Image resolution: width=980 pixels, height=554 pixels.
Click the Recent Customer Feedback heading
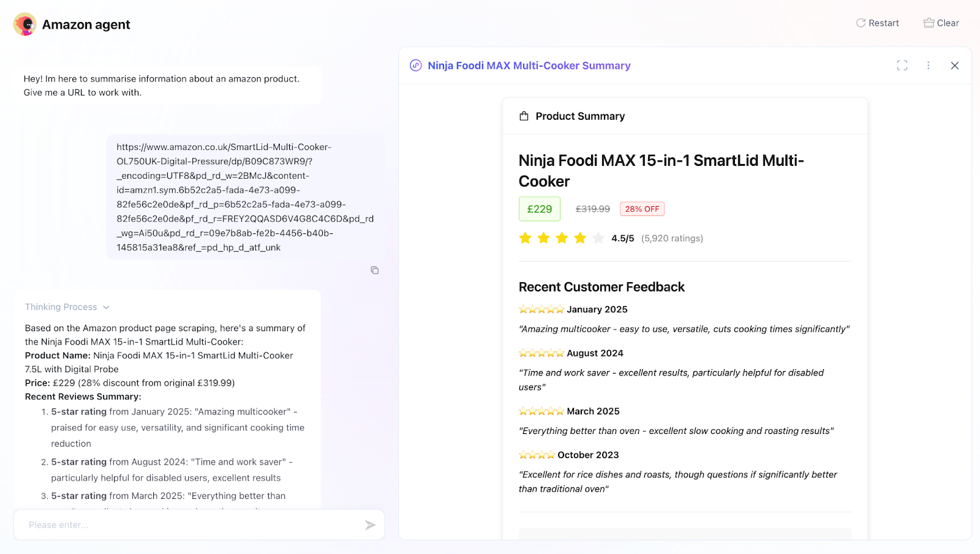[601, 287]
